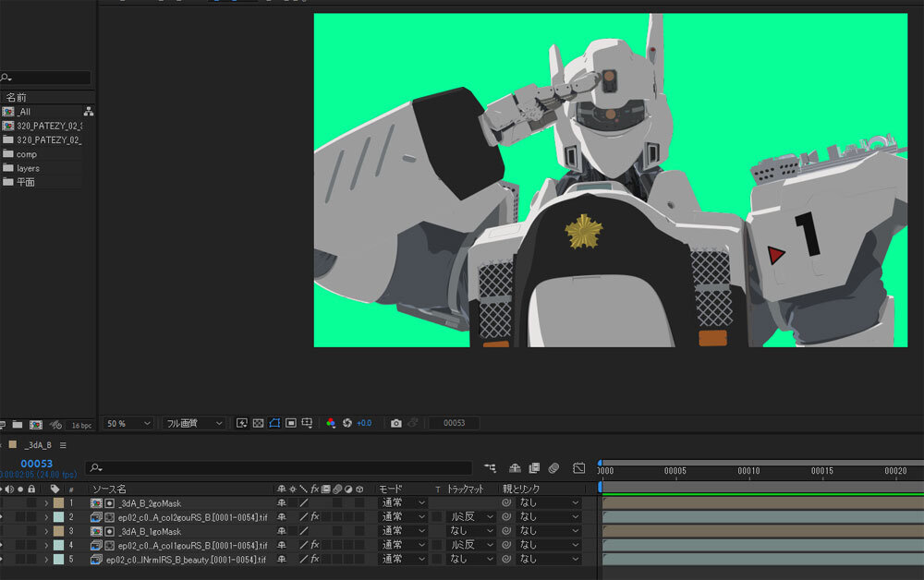Viewport: 924px width, 580px height.
Task: Open composition mini-flowchart icon in timeline
Action: pyautogui.click(x=491, y=467)
